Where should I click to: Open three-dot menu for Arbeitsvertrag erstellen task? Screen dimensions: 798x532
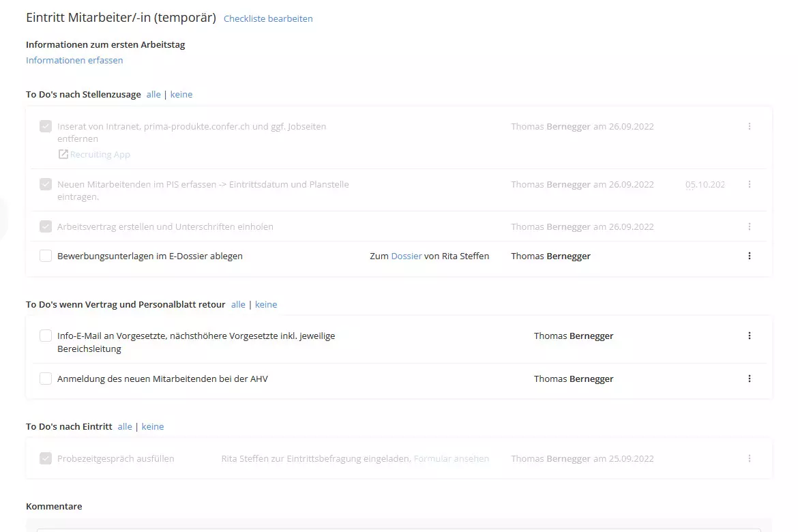(x=749, y=226)
